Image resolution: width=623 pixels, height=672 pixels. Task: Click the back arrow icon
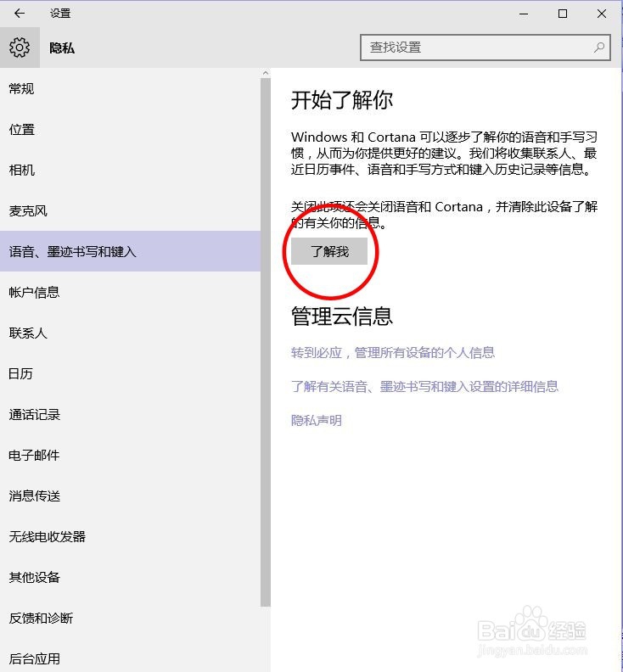coord(20,14)
